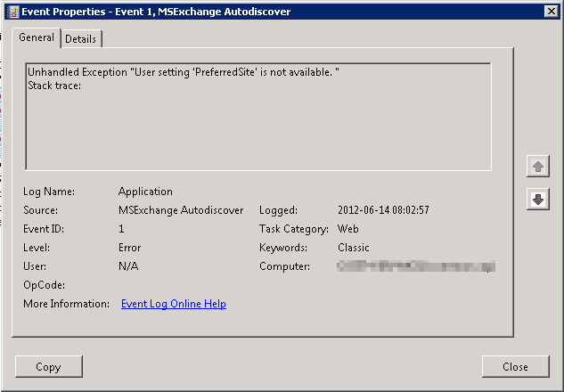Viewport: 564px width, 392px height.
Task: Click the blurred Computer name value
Action: pyautogui.click(x=416, y=266)
